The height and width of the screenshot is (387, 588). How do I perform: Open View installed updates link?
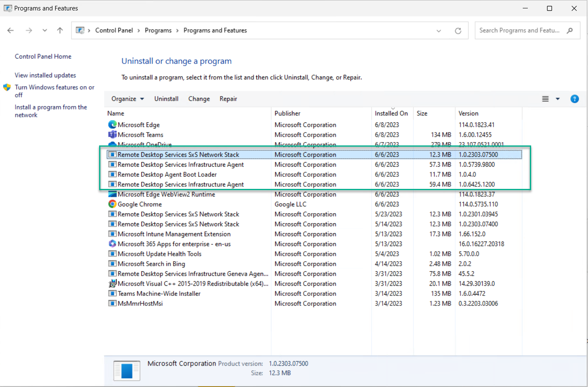click(x=45, y=75)
